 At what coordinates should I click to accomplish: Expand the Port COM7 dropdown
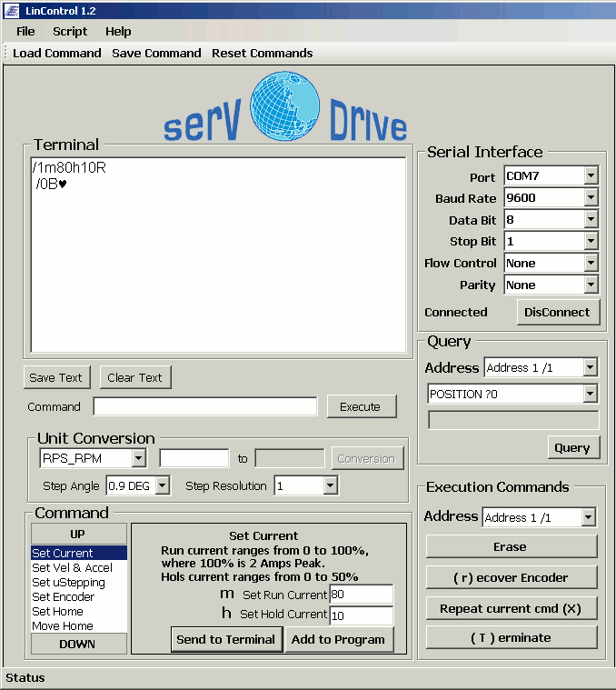(x=591, y=176)
